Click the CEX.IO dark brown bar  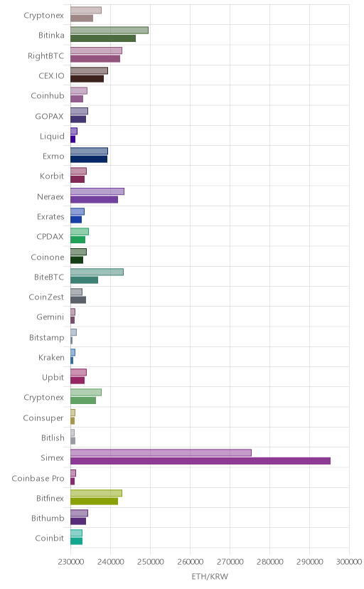[87, 79]
